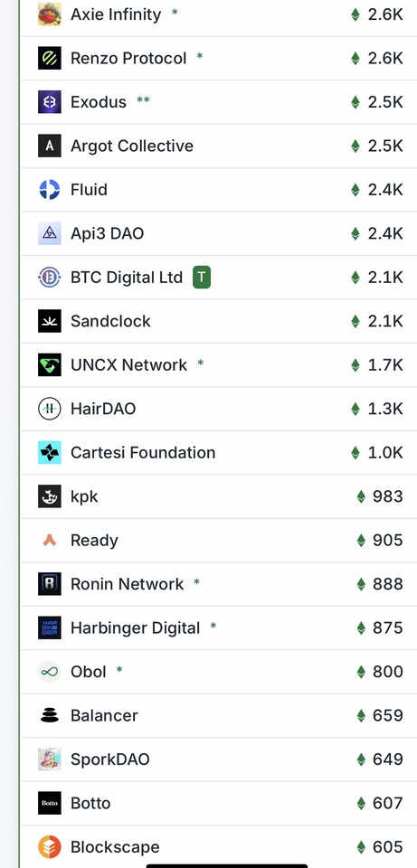
Task: Click the green T badge beside BTC Digital Ltd
Action: click(202, 278)
